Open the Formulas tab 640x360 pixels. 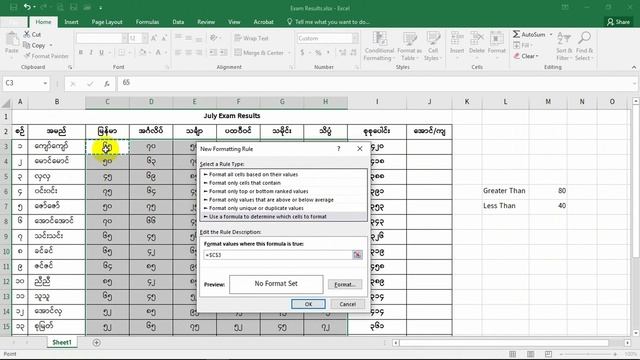[x=147, y=22]
